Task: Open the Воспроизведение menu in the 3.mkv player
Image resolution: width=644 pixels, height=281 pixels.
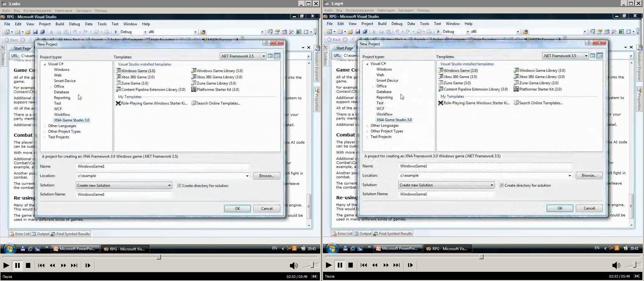Action: click(37, 11)
